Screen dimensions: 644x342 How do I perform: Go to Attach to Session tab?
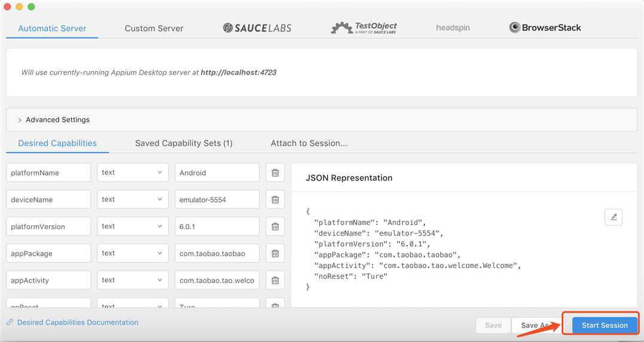[x=309, y=143]
